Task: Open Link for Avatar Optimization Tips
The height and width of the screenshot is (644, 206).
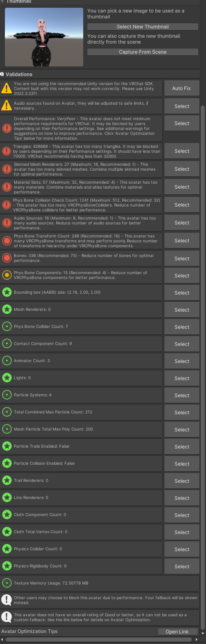Action: click(177, 631)
